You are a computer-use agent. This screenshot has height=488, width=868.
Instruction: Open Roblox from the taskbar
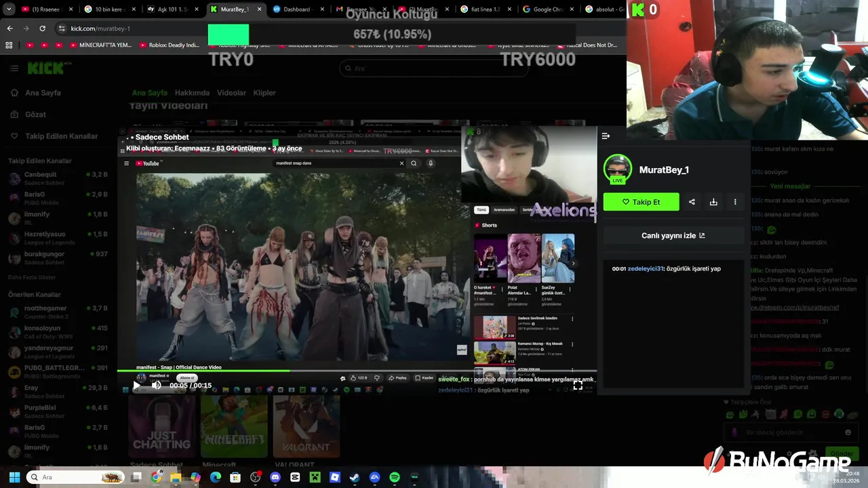pos(335,477)
